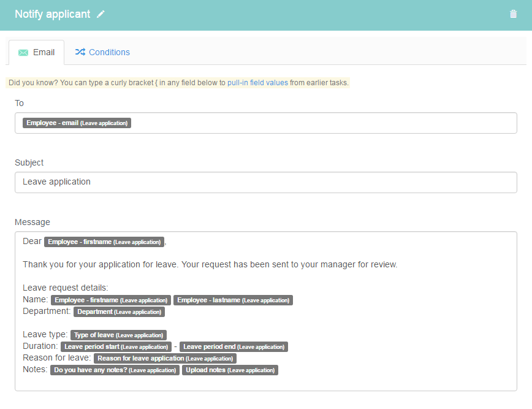Viewport: 532px width, 409px height.
Task: Click the Reason for leave: label text
Action: 56,357
